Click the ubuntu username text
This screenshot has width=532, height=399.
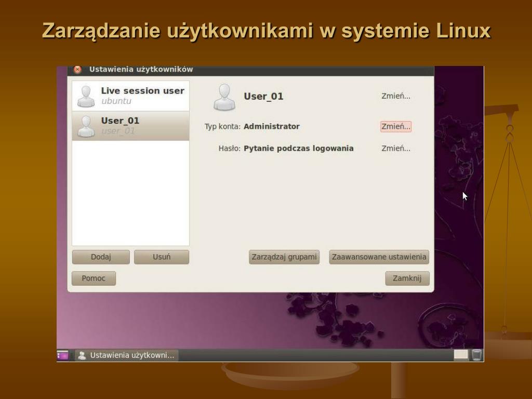pyautogui.click(x=116, y=101)
